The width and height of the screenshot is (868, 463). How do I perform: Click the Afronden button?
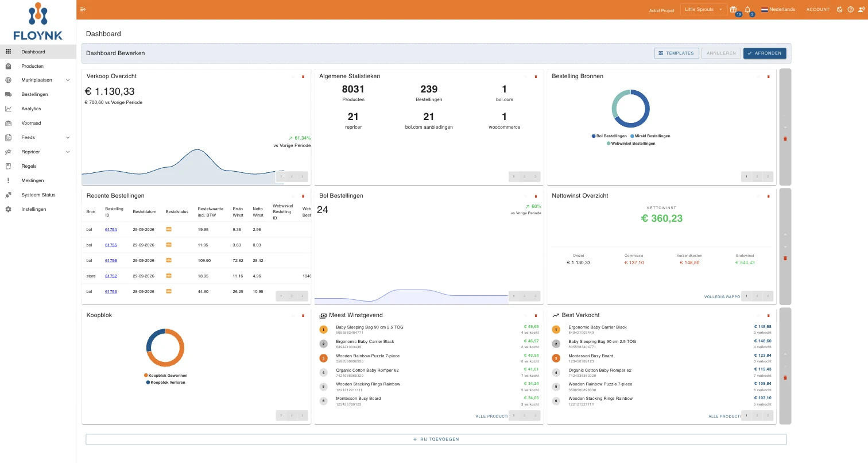pyautogui.click(x=765, y=53)
